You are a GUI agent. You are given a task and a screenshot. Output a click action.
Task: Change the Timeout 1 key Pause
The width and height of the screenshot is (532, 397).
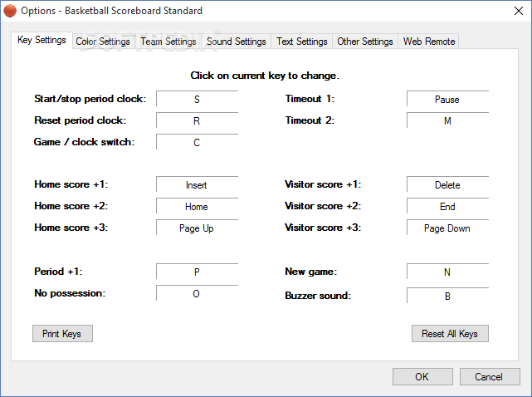pyautogui.click(x=448, y=99)
